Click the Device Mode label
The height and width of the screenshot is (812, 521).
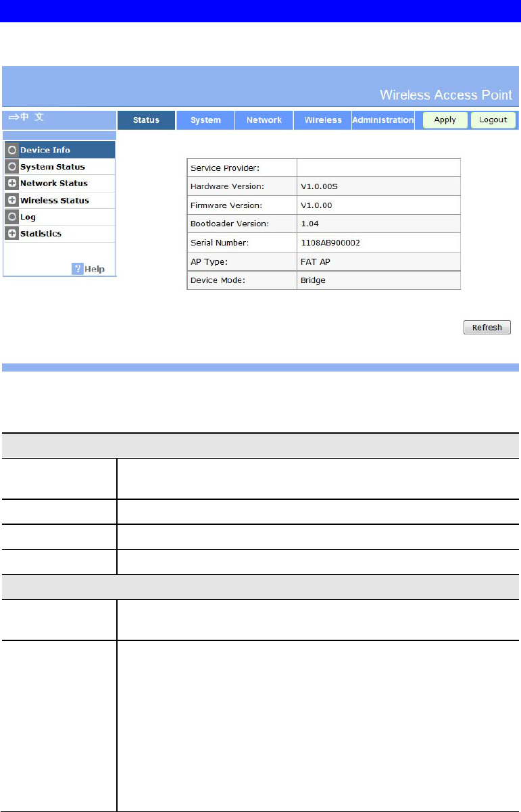point(218,280)
